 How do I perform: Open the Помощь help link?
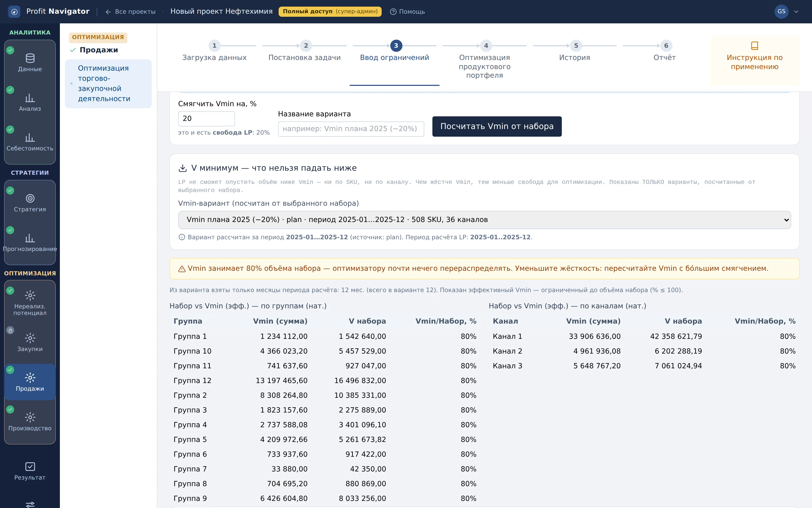point(407,12)
